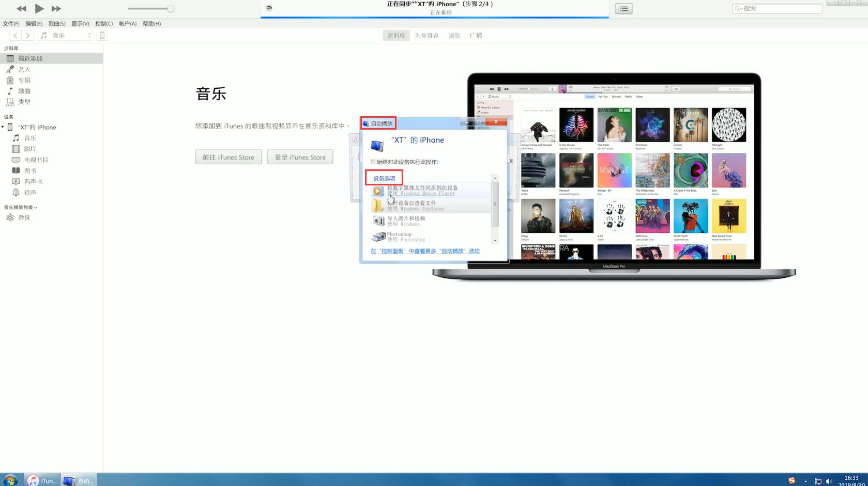Open the 音乐 media type dropdown

(x=66, y=35)
